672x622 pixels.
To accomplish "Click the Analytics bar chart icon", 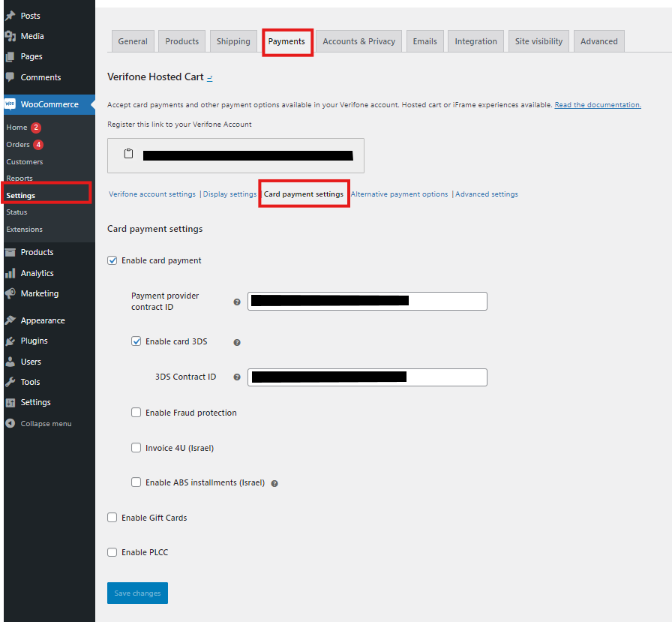I will pos(10,274).
